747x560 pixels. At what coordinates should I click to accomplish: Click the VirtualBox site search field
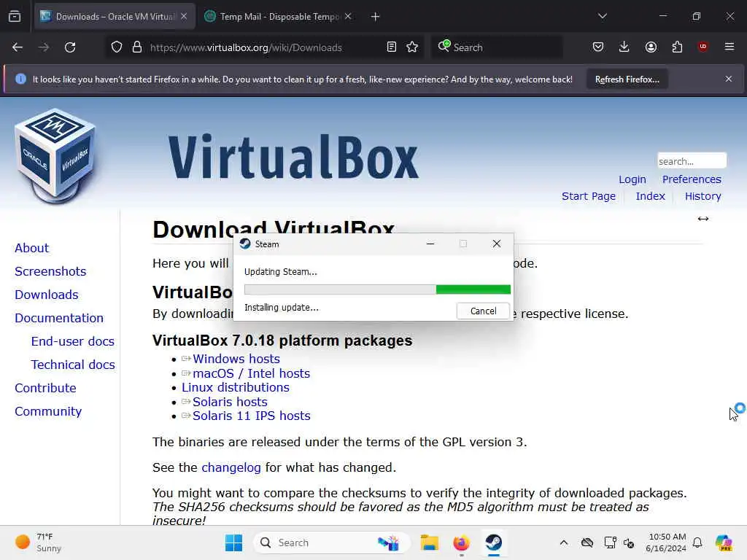coord(692,161)
